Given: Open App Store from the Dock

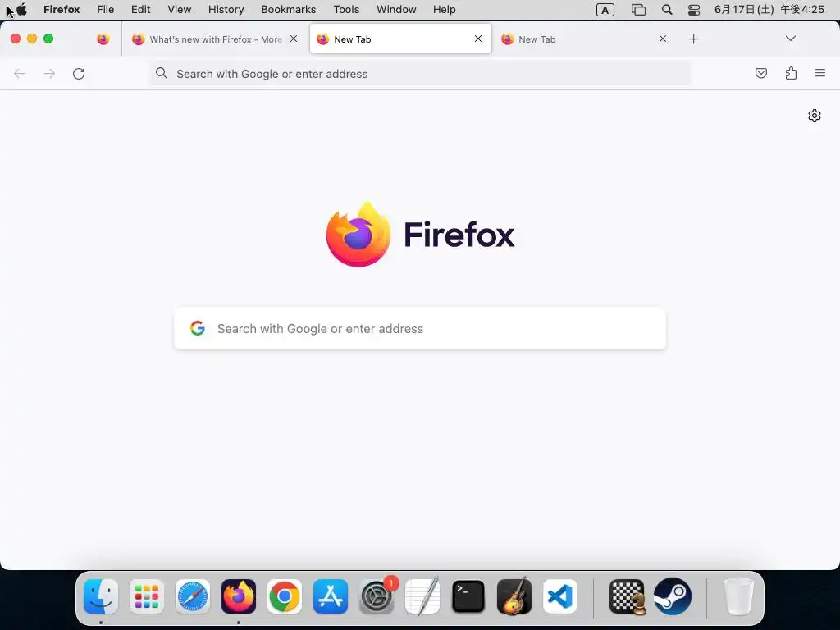Looking at the screenshot, I should pyautogui.click(x=331, y=596).
